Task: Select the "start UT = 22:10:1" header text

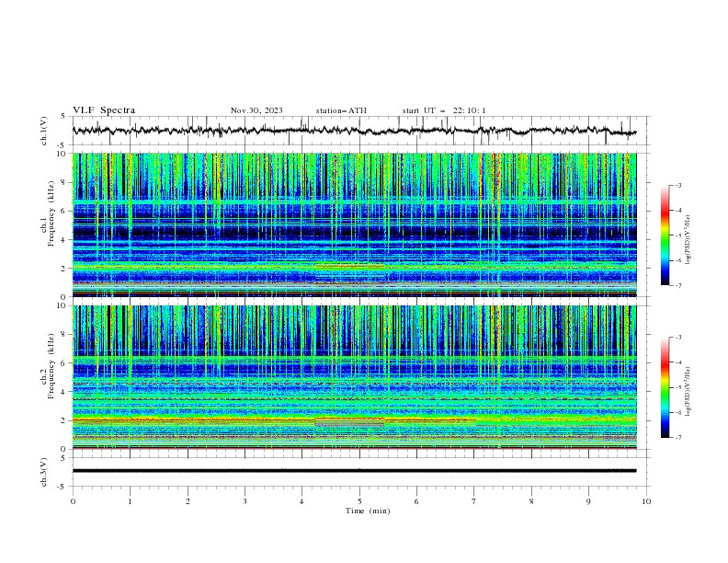Action: (444, 110)
